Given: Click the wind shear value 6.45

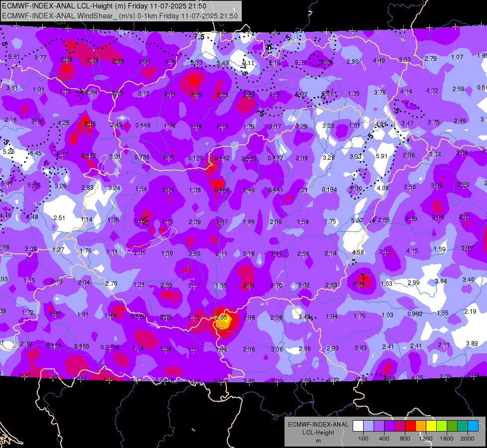Looking at the screenshot, I should pos(36,153).
